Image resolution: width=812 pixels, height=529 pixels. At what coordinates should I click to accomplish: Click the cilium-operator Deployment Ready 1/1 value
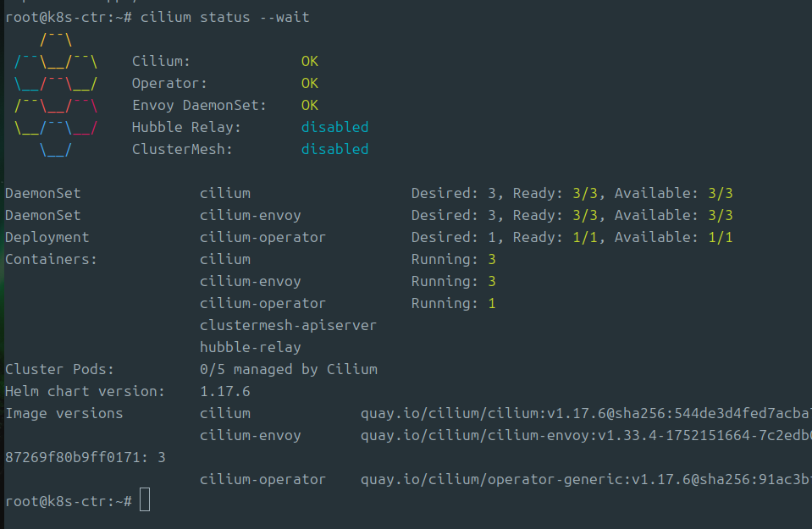pyautogui.click(x=585, y=238)
